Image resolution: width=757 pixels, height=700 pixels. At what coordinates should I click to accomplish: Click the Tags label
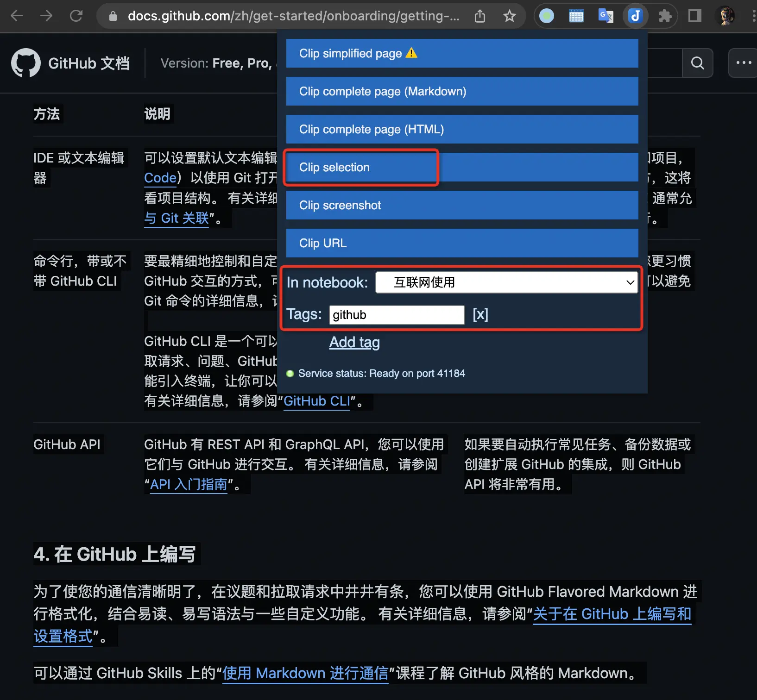click(x=304, y=314)
